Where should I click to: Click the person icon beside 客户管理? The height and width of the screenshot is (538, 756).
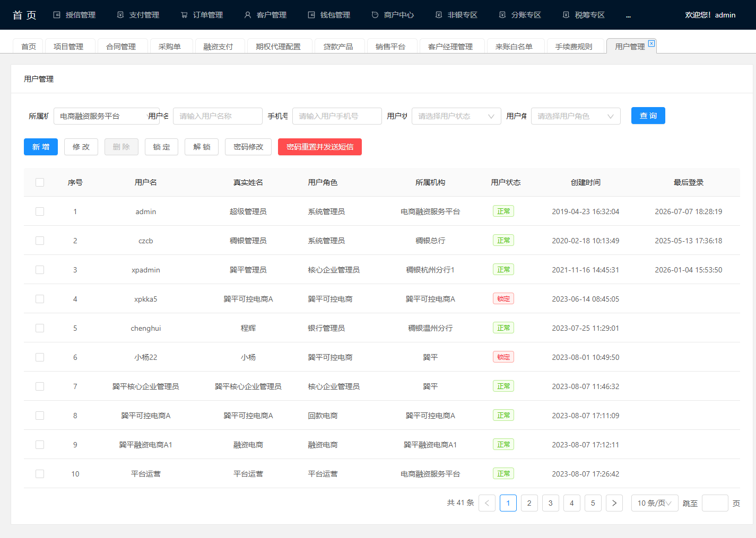click(x=248, y=15)
